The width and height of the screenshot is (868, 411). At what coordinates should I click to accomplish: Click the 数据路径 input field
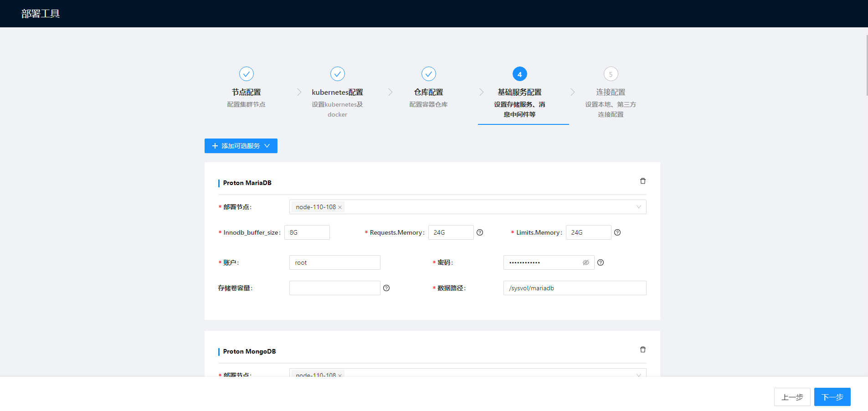tap(575, 288)
